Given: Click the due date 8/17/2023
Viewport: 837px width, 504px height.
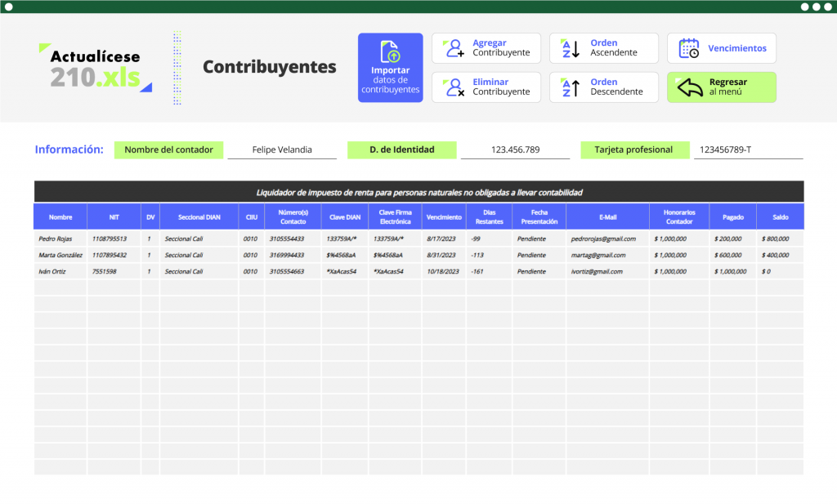Looking at the screenshot, I should pos(444,239).
